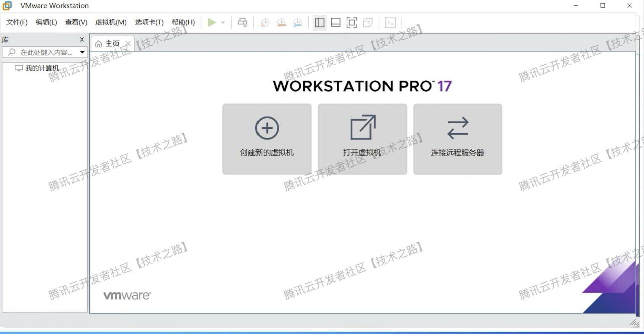Open the Snapshot Manager icon
644x334 pixels.
[x=297, y=22]
